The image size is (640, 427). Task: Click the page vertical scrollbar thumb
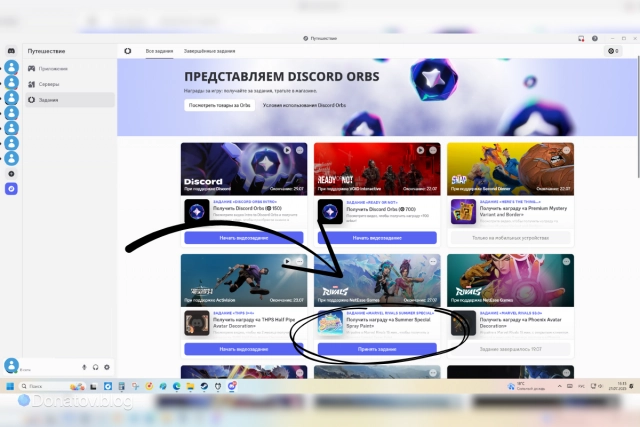pos(638,117)
